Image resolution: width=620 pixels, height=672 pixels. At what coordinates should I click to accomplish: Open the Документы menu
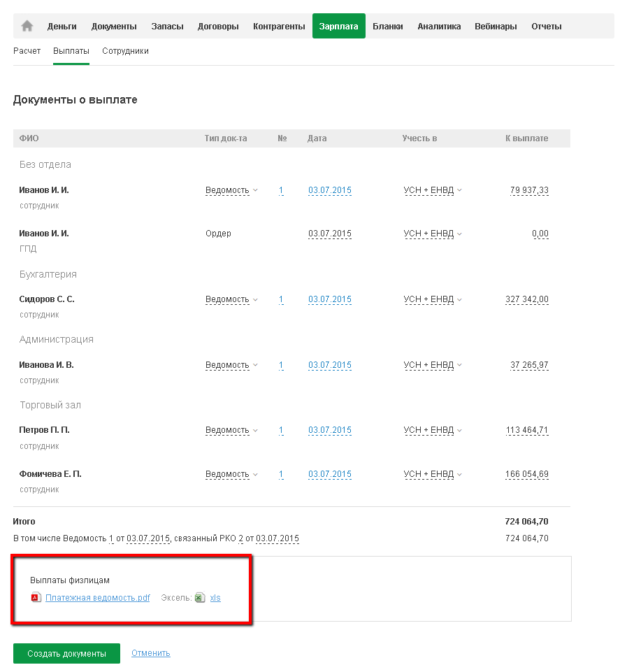point(114,26)
